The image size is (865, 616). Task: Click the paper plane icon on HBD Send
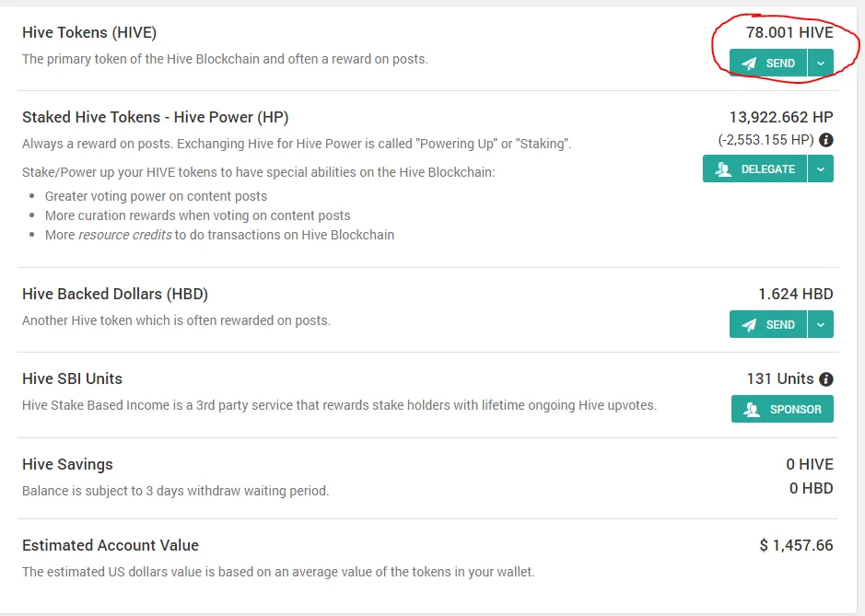tap(749, 325)
